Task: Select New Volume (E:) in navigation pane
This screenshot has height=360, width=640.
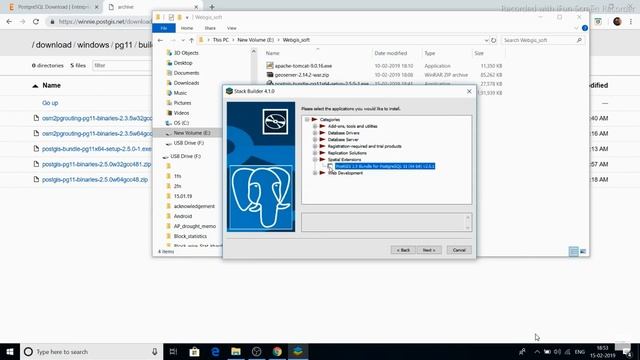Action: pyautogui.click(x=191, y=133)
